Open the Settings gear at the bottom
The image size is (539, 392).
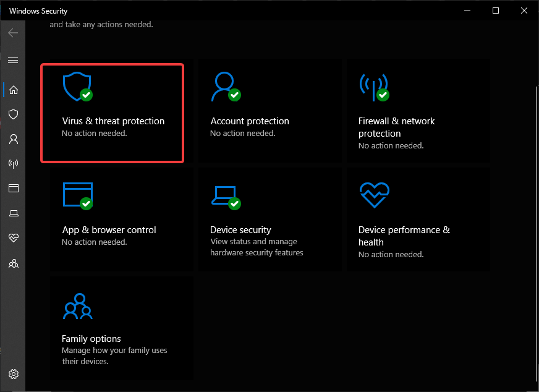pos(13,374)
